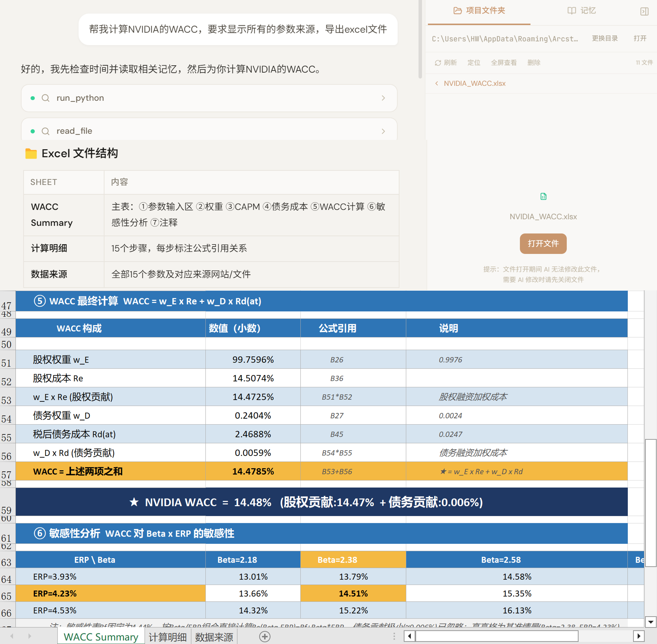The image size is (657, 644).
Task: Click the magnifier icon beside run_python
Action: (x=46, y=98)
